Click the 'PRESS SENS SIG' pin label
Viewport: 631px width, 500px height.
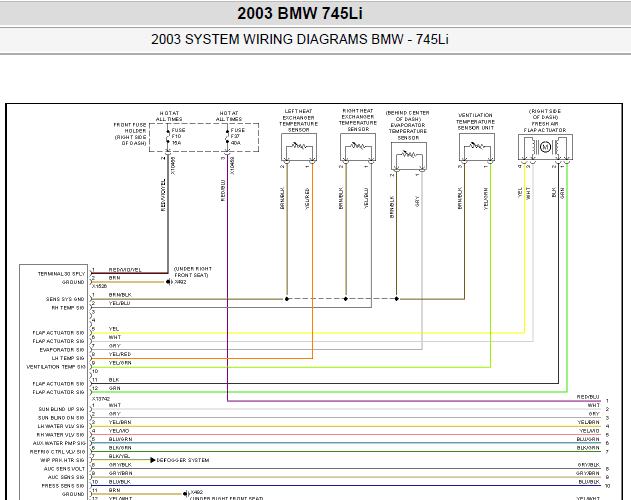coord(63,486)
